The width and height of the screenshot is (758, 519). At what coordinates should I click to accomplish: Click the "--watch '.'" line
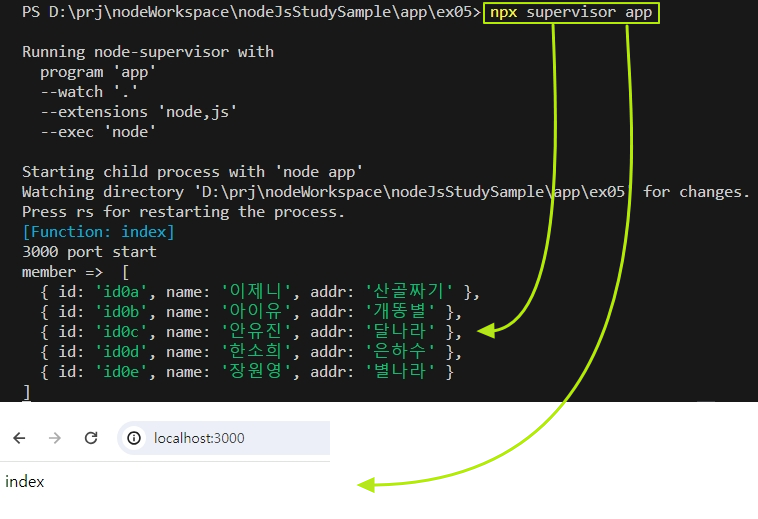click(89, 92)
